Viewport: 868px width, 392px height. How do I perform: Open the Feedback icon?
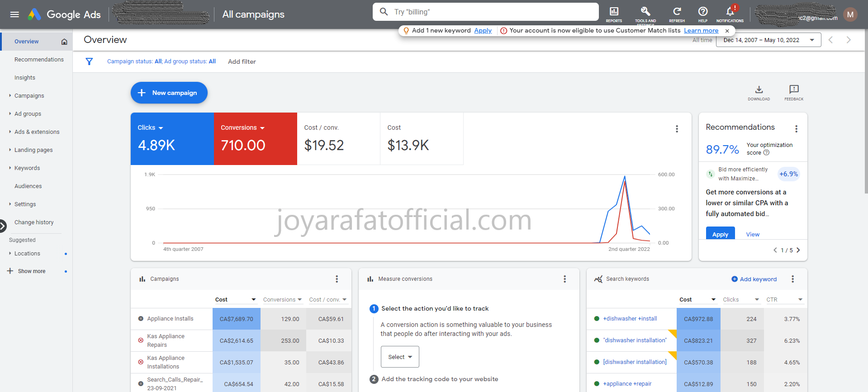[x=794, y=93]
